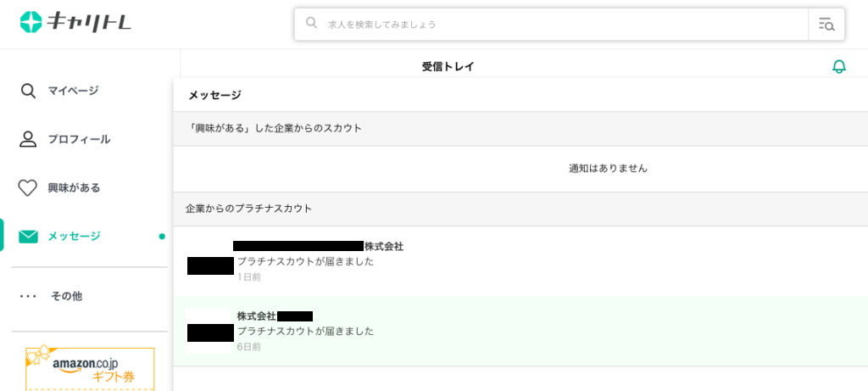The width and height of the screenshot is (868, 391).
Task: Click the 通知はありません text
Action: click(x=608, y=169)
